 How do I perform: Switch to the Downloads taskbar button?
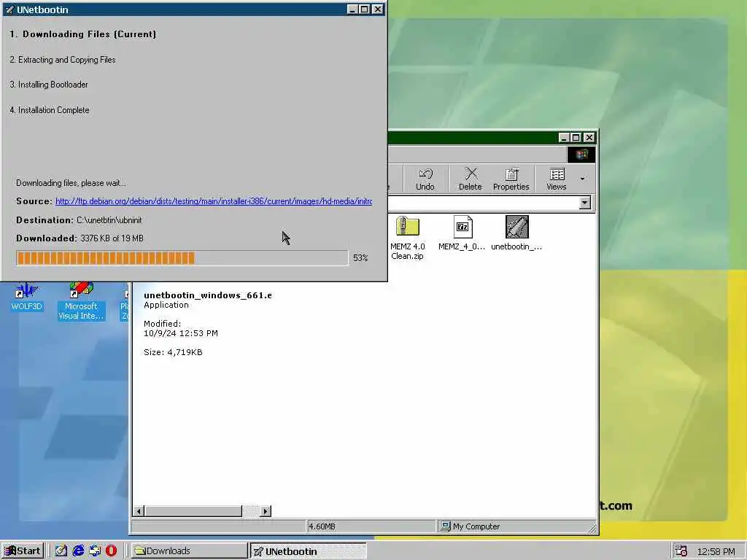190,551
